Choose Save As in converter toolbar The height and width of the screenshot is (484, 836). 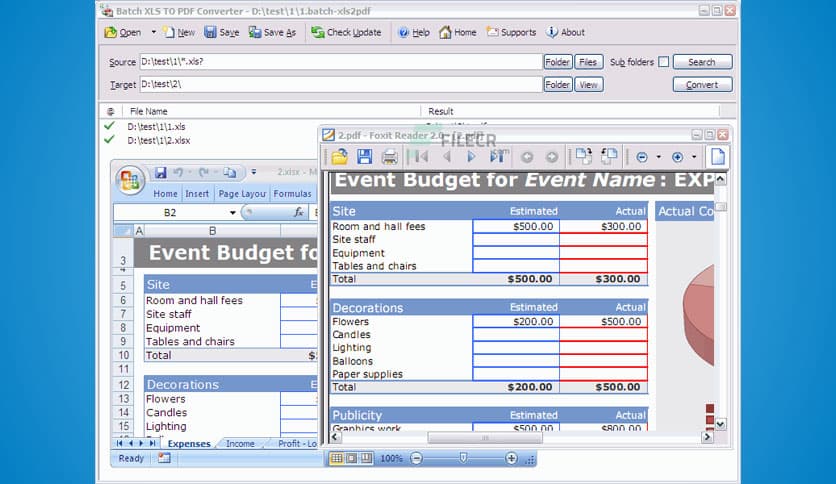[272, 33]
